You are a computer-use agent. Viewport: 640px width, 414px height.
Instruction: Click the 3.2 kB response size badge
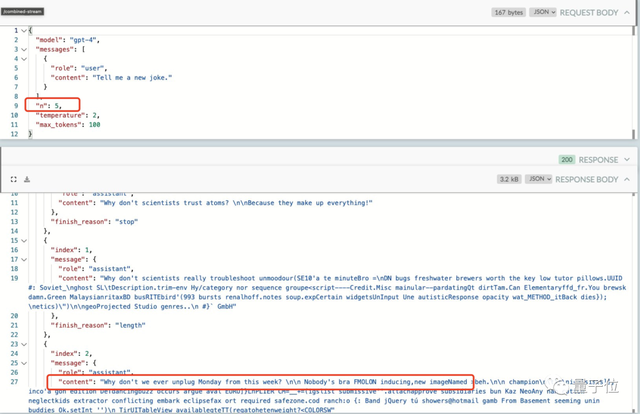point(509,179)
